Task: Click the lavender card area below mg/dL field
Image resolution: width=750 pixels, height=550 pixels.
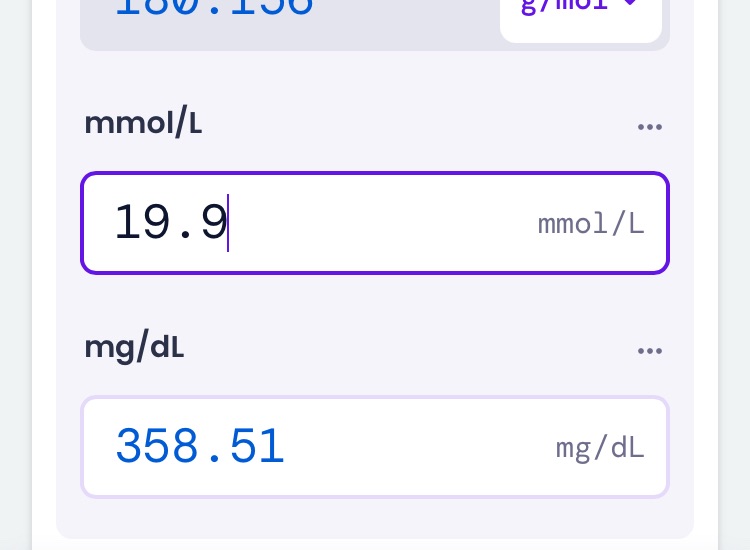Action: coord(375,518)
